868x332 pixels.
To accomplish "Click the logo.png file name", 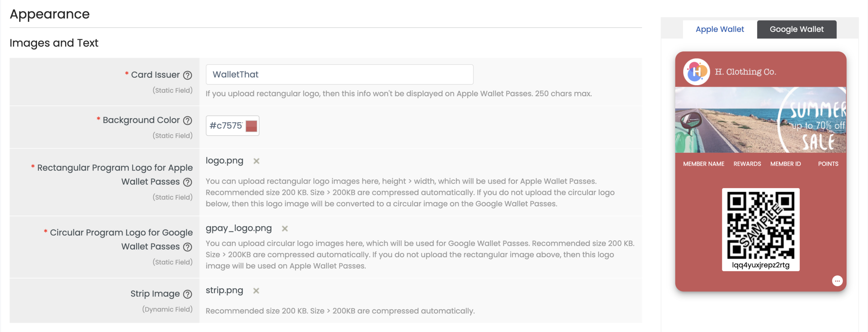I will (224, 161).
